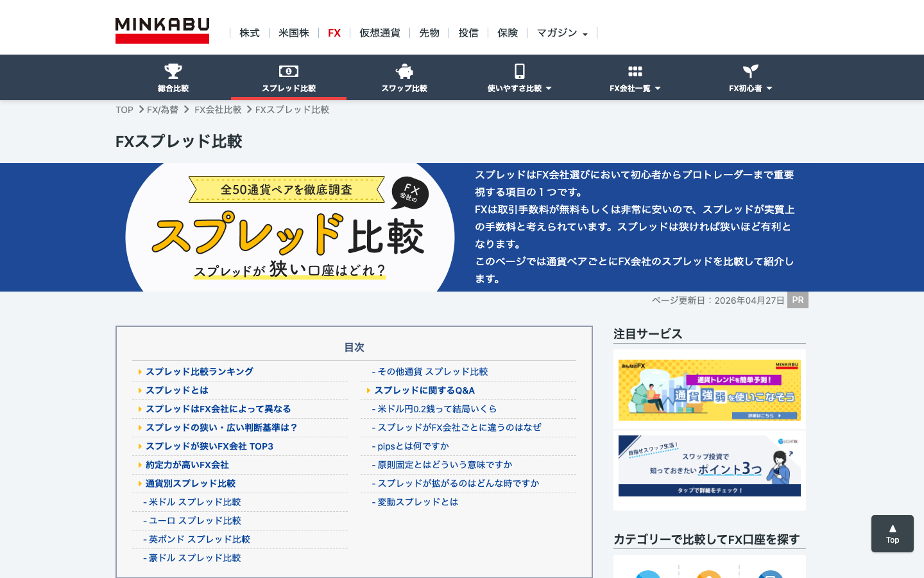Open the 株式 menu item

click(x=250, y=33)
